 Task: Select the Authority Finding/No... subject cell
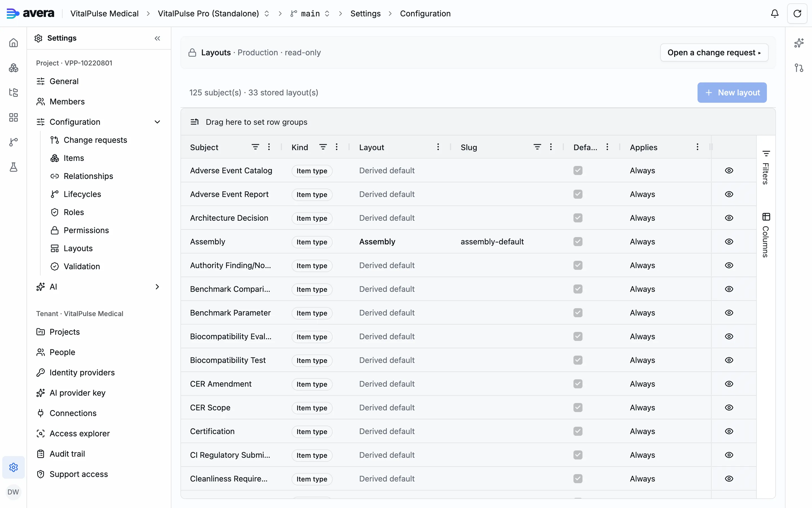click(x=231, y=265)
